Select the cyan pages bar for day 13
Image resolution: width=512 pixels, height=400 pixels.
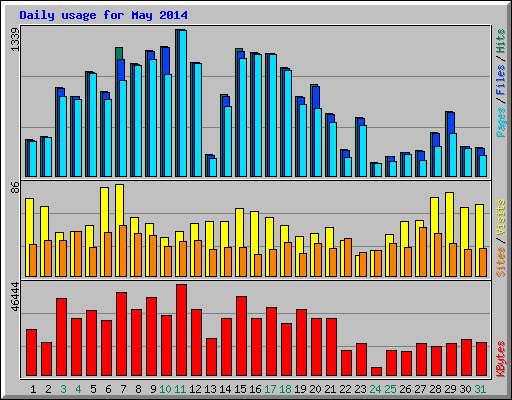click(213, 167)
